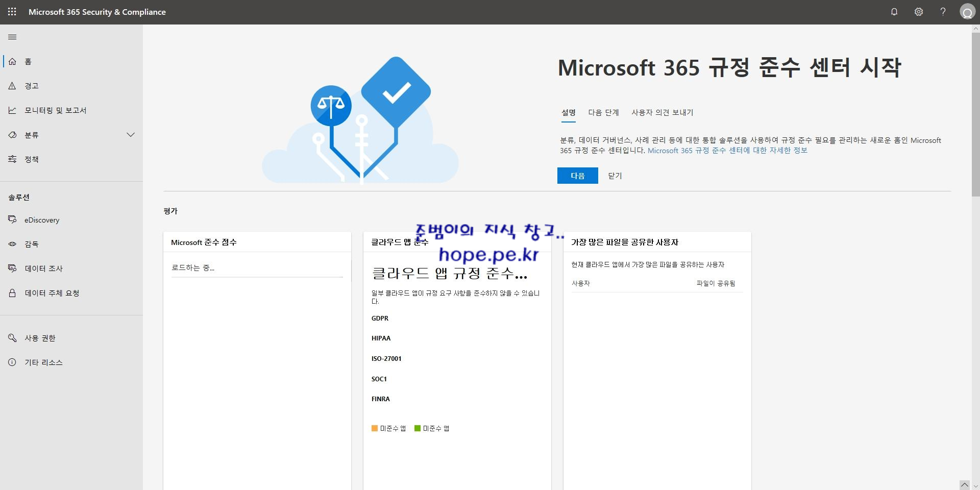
Task: Click the FINRA row
Action: [x=381, y=399]
